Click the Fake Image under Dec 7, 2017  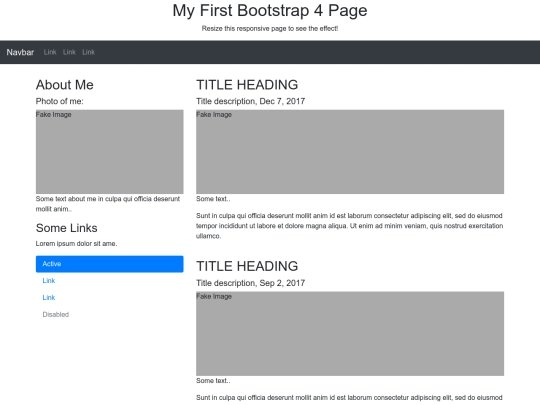click(350, 152)
